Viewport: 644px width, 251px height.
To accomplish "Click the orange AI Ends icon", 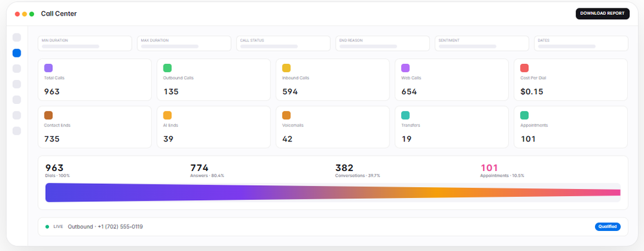I will click(x=167, y=115).
